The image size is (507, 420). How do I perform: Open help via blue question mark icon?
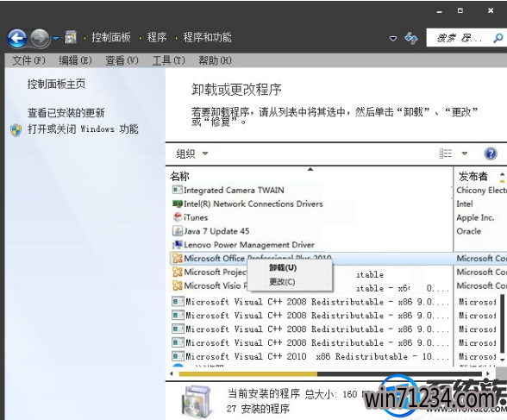[491, 154]
